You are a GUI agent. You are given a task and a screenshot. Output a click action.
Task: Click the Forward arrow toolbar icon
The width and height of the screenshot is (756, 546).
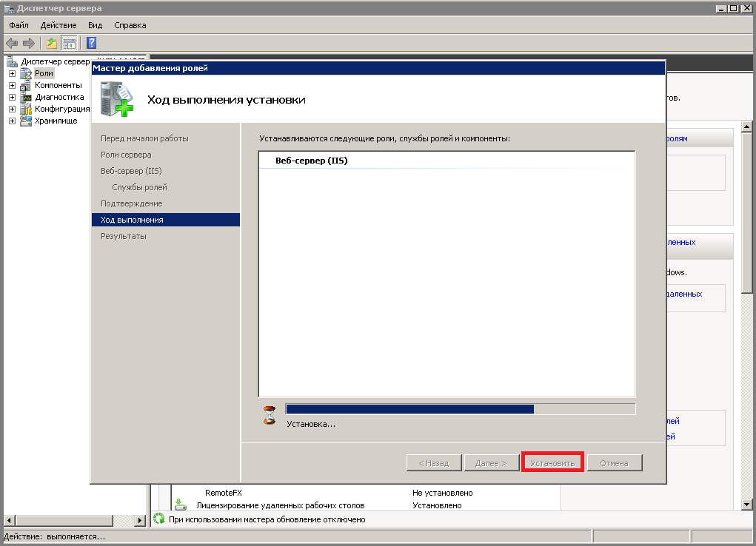pyautogui.click(x=28, y=43)
